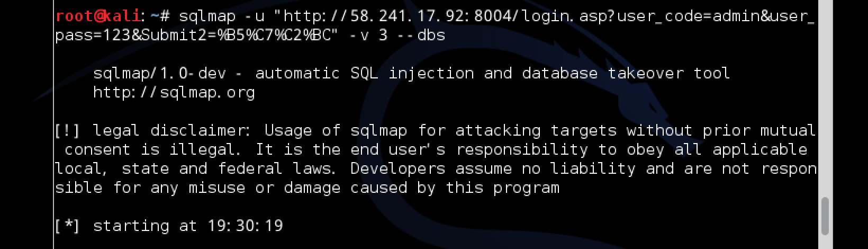Image resolution: width=868 pixels, height=249 pixels.
Task: Click the word Developers in the disclaimer
Action: (398, 168)
